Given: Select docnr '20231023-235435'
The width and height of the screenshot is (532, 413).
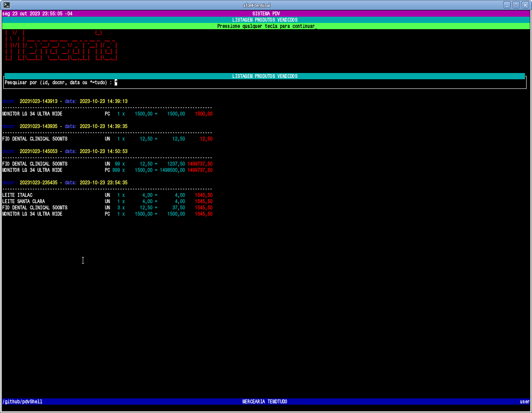Looking at the screenshot, I should tap(39, 183).
